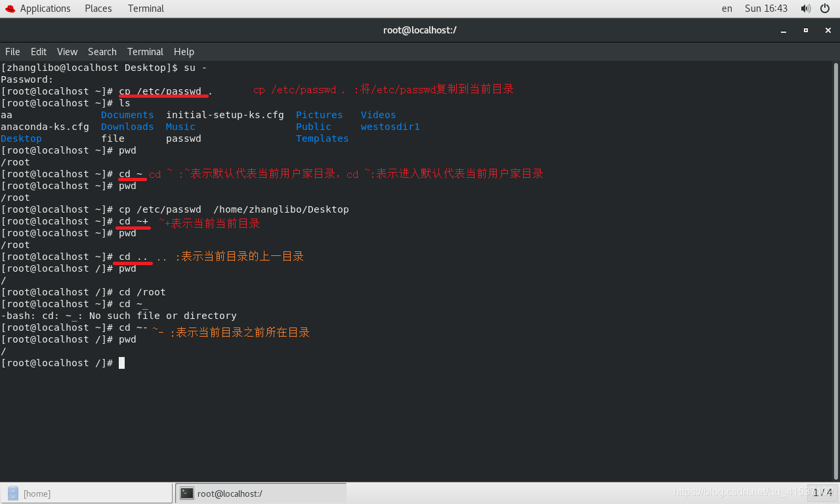The width and height of the screenshot is (840, 504).
Task: Click the 'cd /root' command line
Action: pos(83,292)
